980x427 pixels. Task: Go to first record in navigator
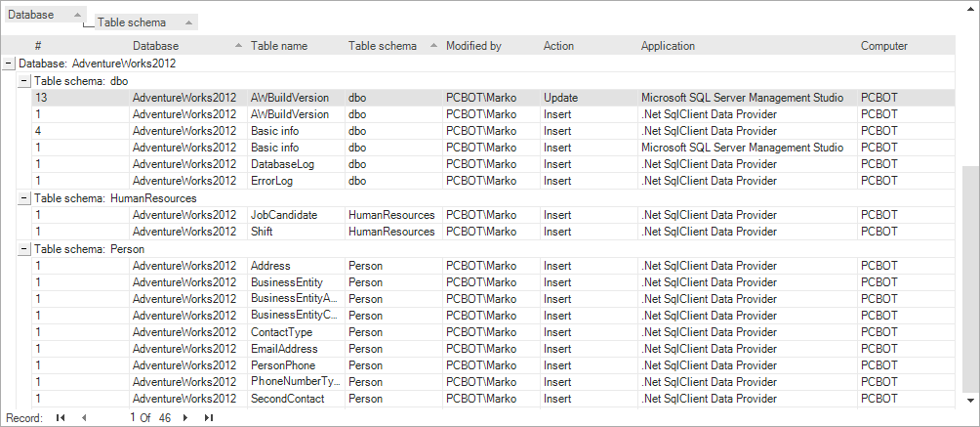coord(61,417)
